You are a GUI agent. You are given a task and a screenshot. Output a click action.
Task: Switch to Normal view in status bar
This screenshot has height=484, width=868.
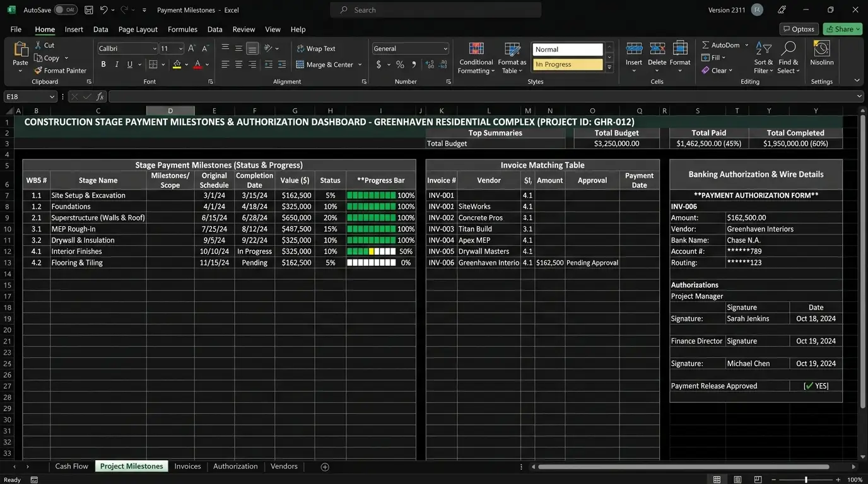[717, 480]
